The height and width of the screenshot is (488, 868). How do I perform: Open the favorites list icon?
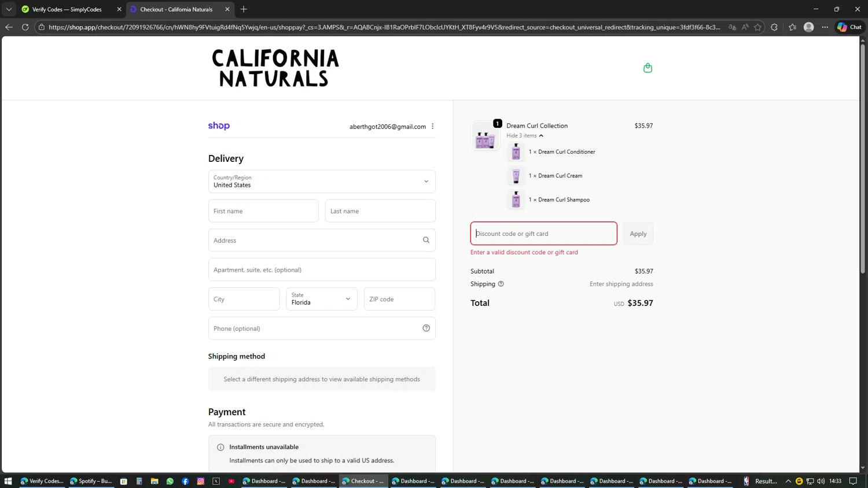pos(792,27)
